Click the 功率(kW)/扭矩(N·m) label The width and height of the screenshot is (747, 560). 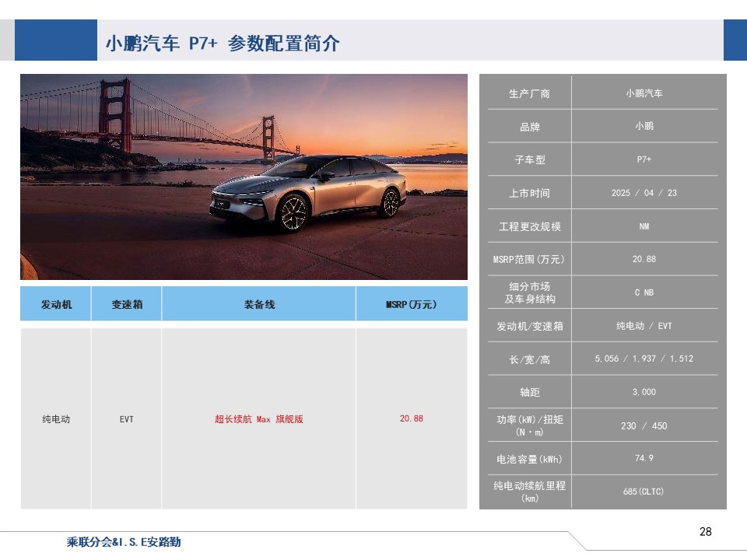click(530, 425)
